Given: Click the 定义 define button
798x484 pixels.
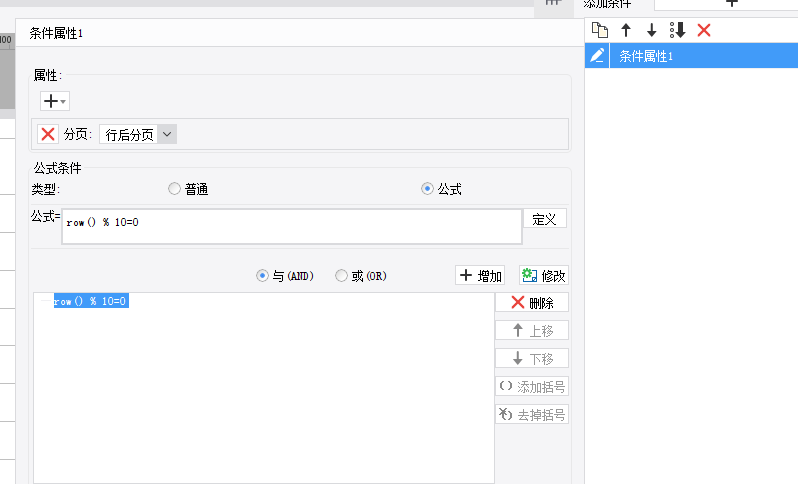Looking at the screenshot, I should [544, 219].
